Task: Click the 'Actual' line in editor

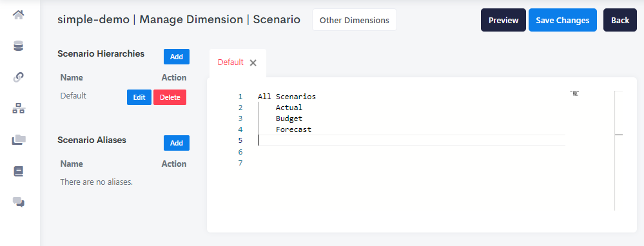Action: pyautogui.click(x=289, y=108)
